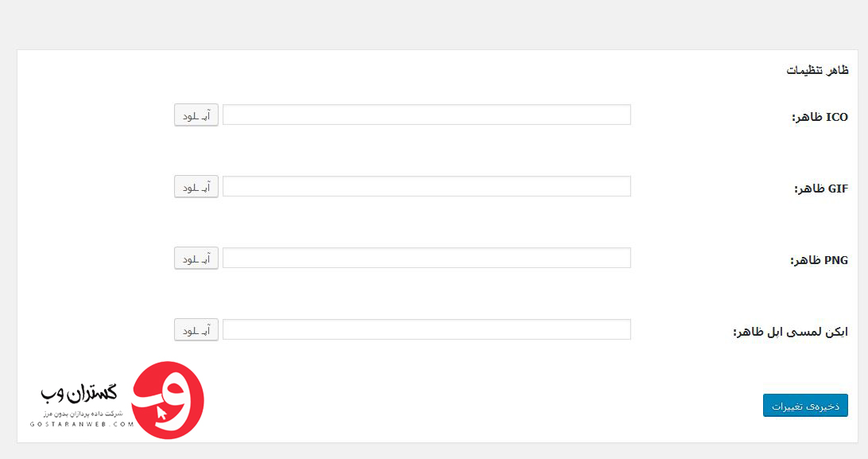Image resolution: width=868 pixels, height=459 pixels.
Task: Click the PNG ظاهر label
Action: pos(819,260)
